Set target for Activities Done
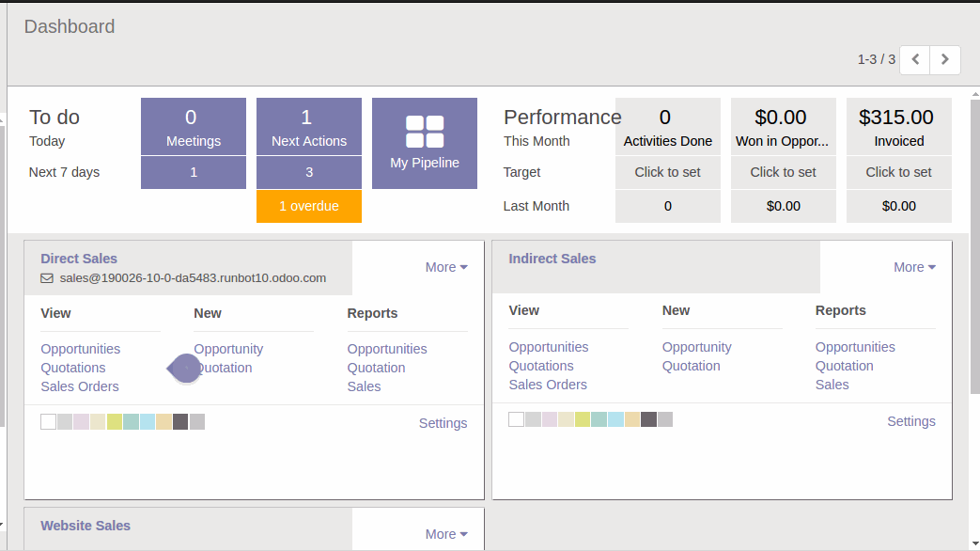The height and width of the screenshot is (551, 980). (668, 172)
